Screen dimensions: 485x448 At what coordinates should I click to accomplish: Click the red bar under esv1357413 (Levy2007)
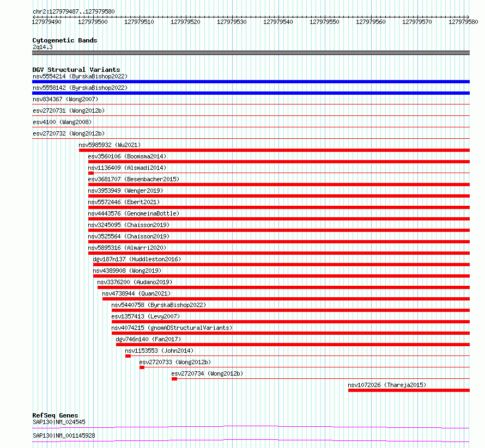click(x=291, y=322)
